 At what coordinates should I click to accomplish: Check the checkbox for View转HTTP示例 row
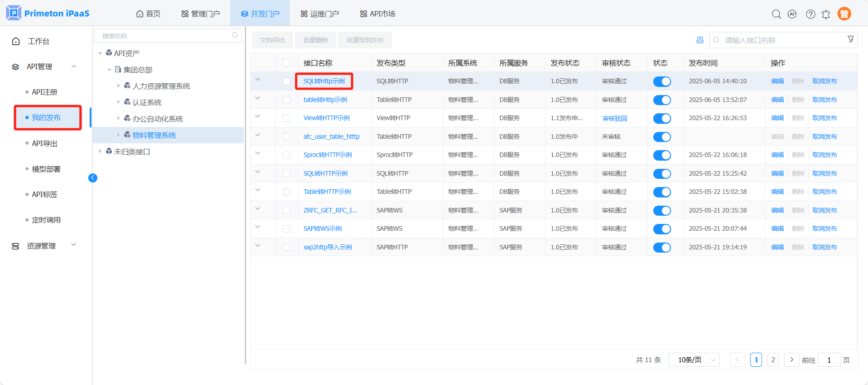[x=287, y=118]
